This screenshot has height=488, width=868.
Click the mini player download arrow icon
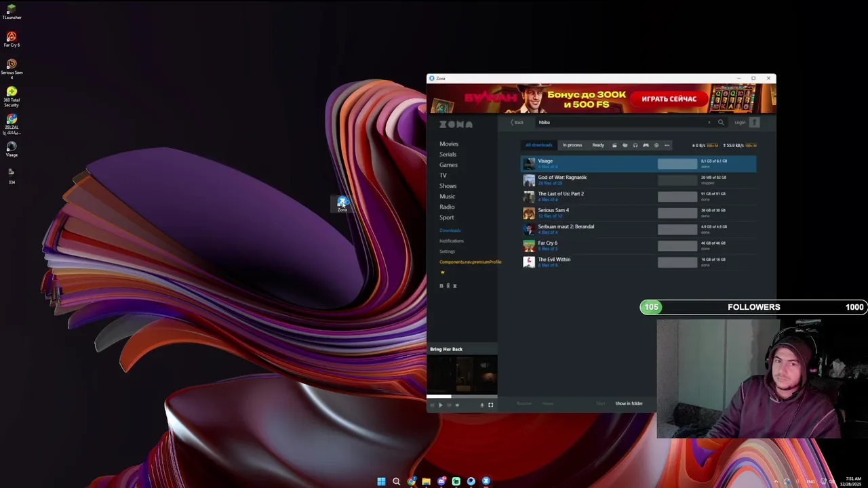coord(482,405)
